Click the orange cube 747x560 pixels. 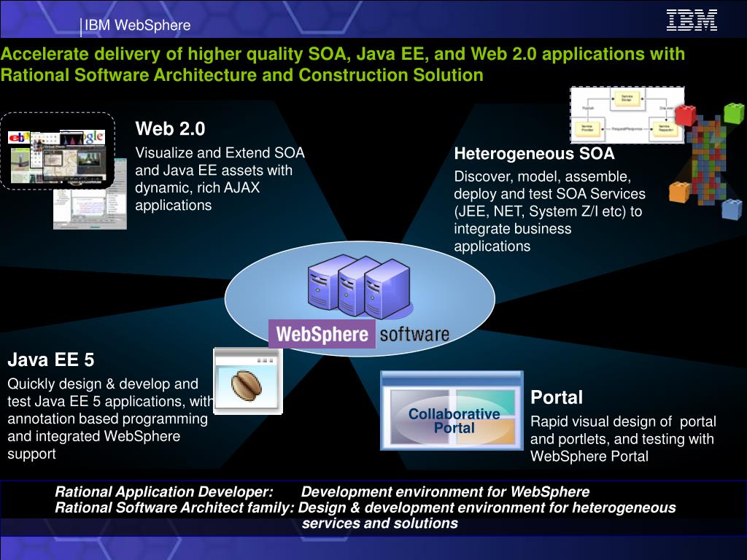[679, 192]
